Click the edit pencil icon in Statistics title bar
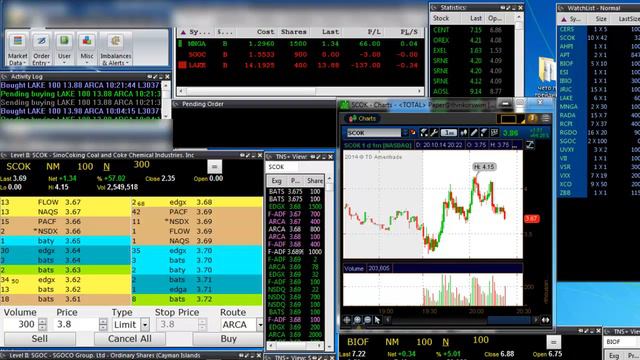Screen dimensions: 640x360 508,7
